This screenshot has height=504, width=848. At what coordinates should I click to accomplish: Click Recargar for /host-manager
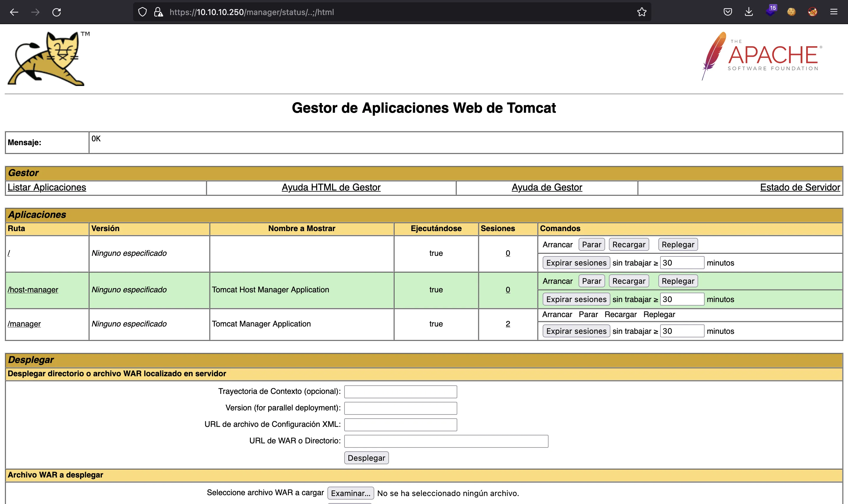(x=629, y=281)
